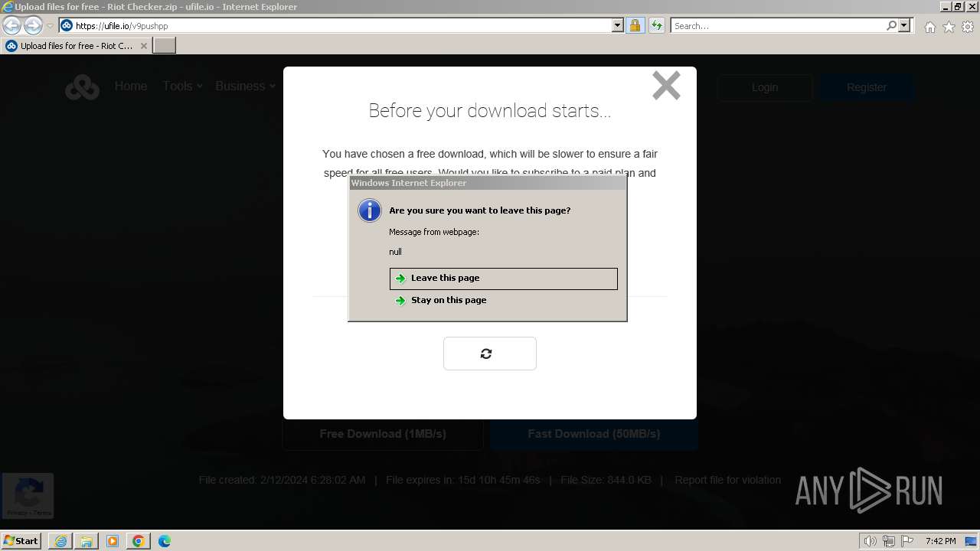Open File Explorer from taskbar
The height and width of the screenshot is (551, 980).
(x=87, y=541)
